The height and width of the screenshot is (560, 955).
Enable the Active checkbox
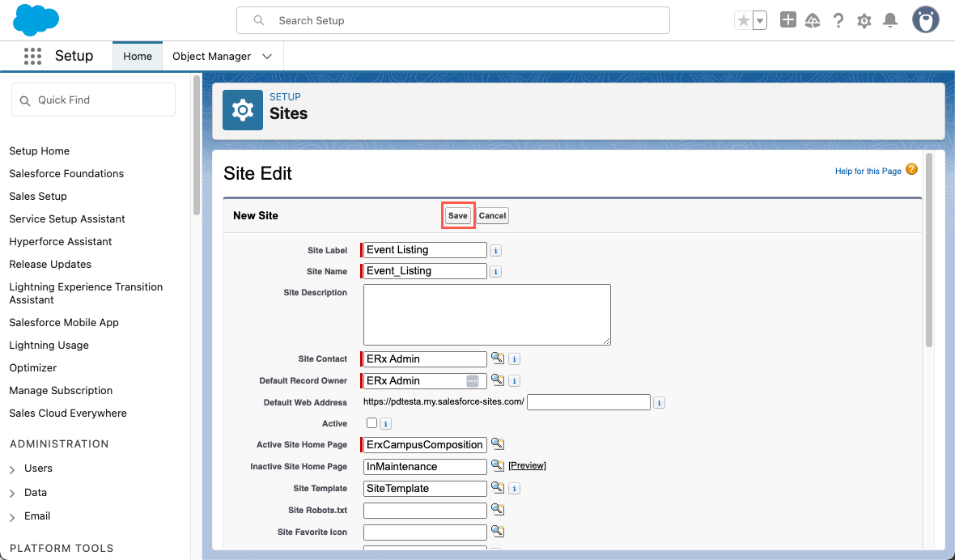[371, 423]
